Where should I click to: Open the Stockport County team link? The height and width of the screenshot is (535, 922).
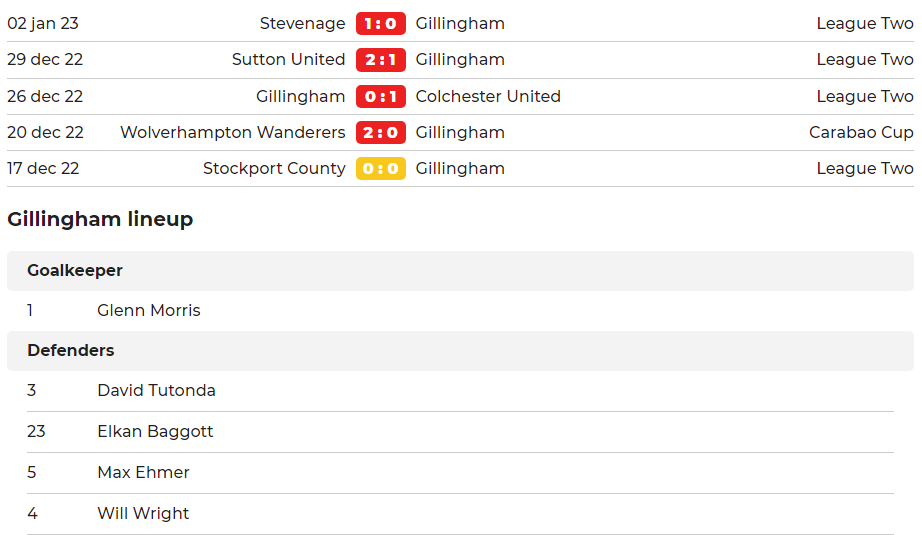pos(274,168)
